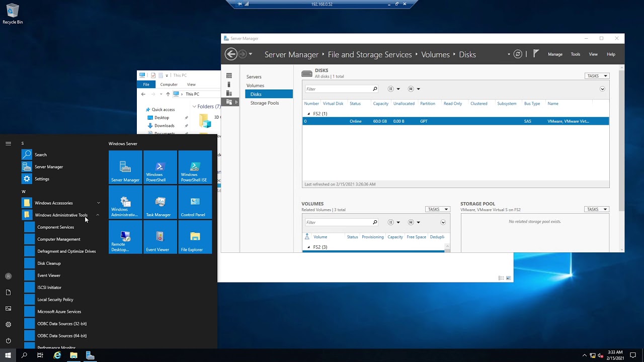Click Volumes in the breadcrumb path

pos(435,54)
